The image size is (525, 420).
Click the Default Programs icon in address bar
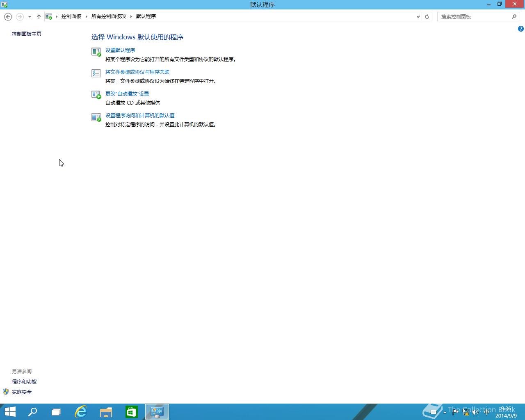pos(49,16)
